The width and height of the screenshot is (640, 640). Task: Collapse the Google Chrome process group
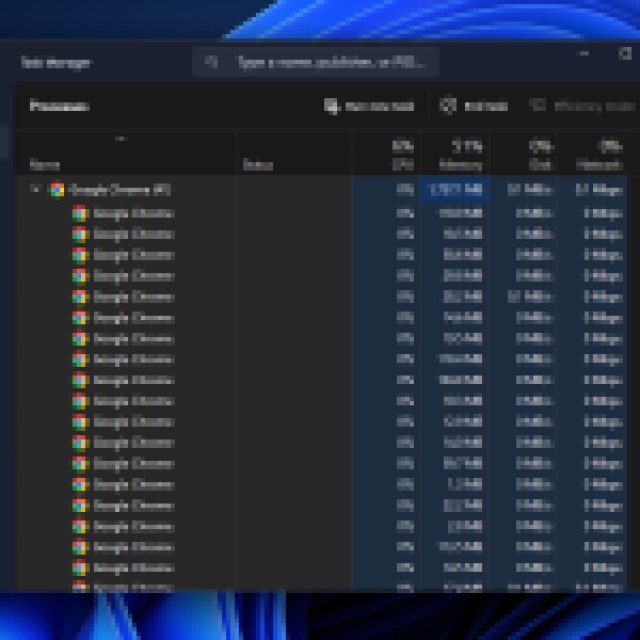[36, 189]
